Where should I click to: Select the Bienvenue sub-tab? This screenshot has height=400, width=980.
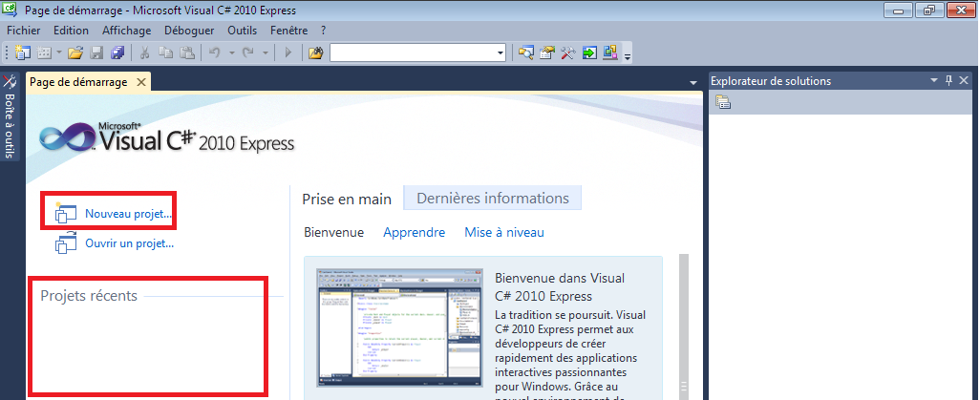(333, 233)
